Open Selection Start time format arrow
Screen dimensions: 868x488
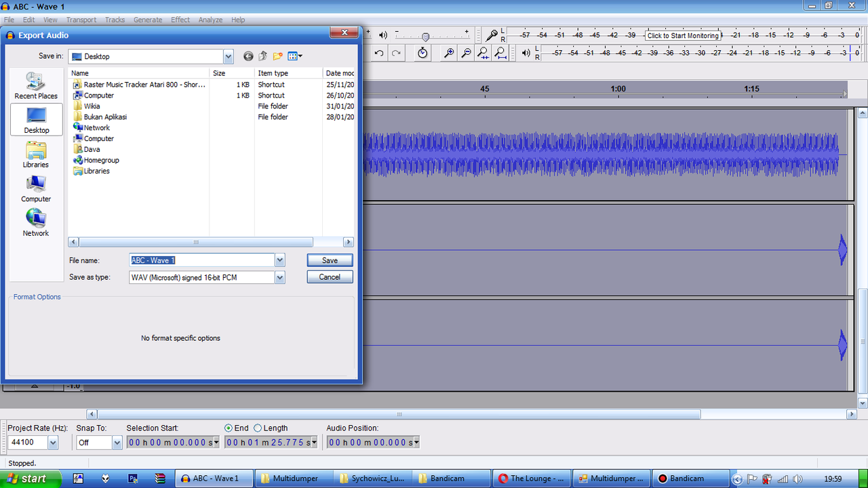216,443
